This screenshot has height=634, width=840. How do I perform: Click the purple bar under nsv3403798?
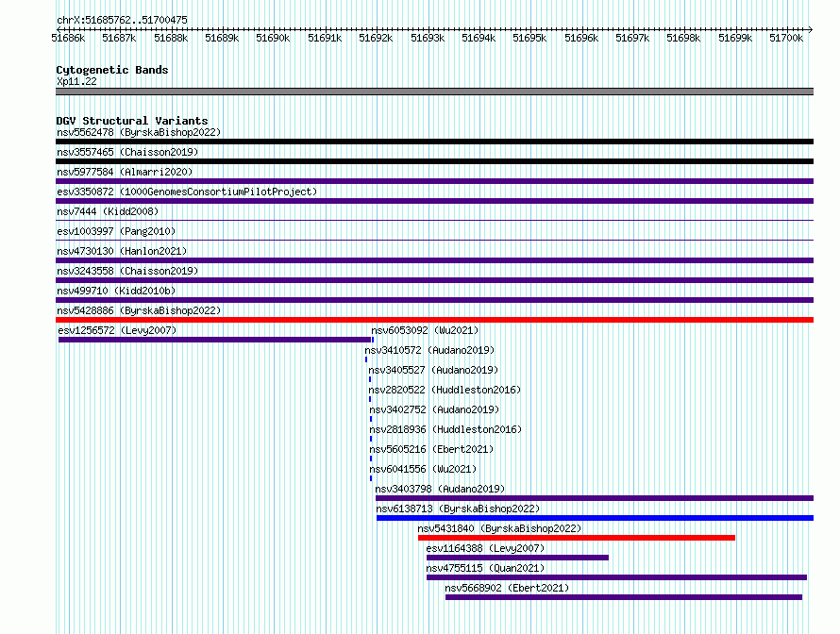click(x=595, y=498)
